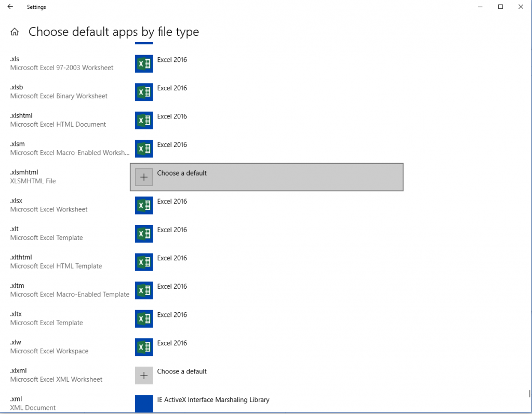The image size is (532, 414).
Task: Maximize the Settings window
Action: coord(500,6)
